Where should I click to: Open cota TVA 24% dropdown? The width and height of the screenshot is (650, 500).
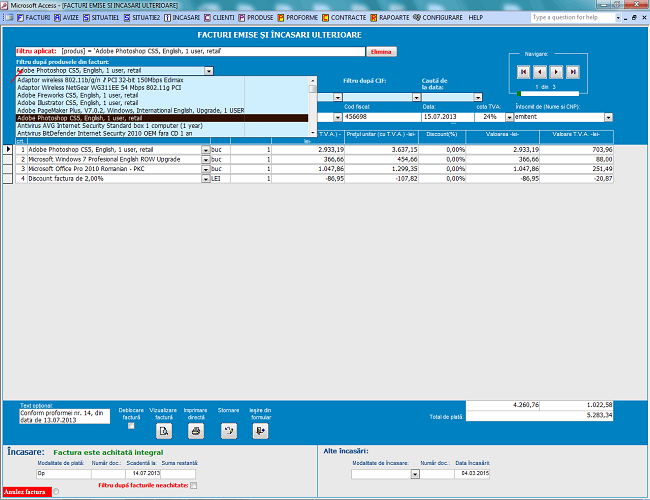(x=509, y=117)
